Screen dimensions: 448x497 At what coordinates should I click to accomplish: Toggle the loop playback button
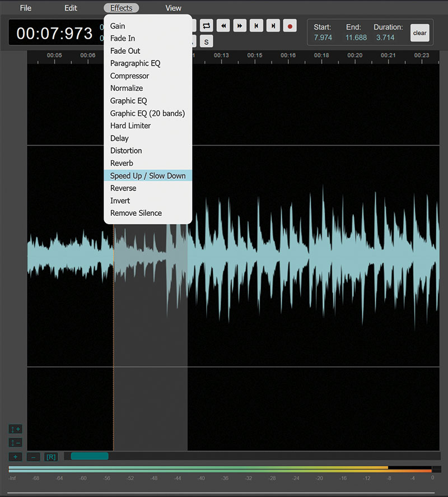(206, 26)
